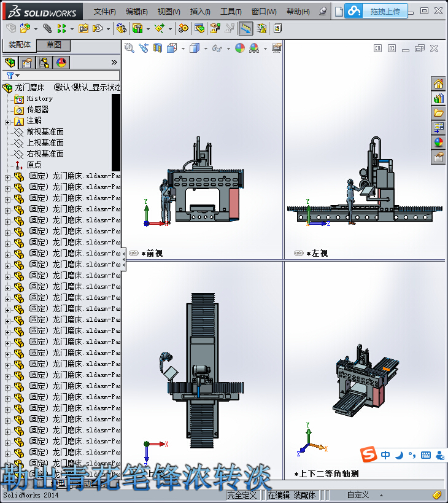Open the 文件(F) menu
This screenshot has width=448, height=503.
(104, 12)
